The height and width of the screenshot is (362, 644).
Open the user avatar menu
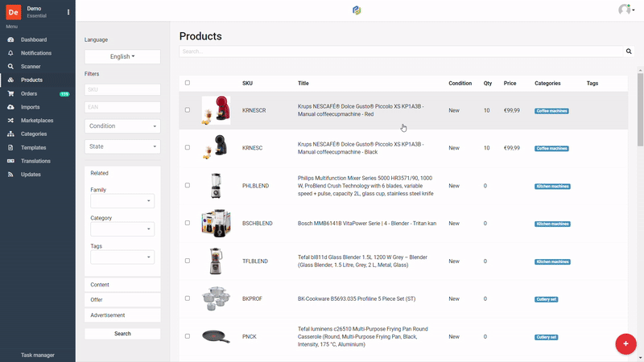(626, 10)
